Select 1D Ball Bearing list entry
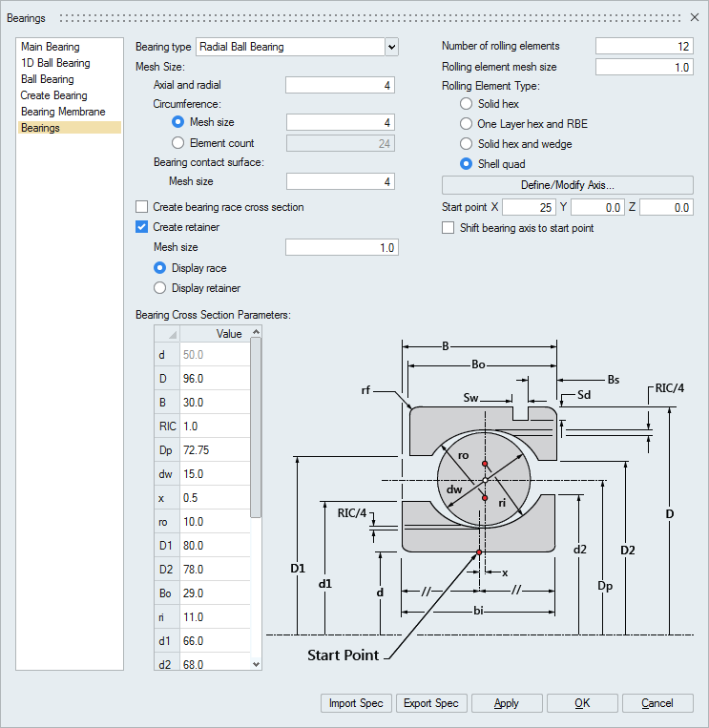This screenshot has height=728, width=709. [x=55, y=63]
